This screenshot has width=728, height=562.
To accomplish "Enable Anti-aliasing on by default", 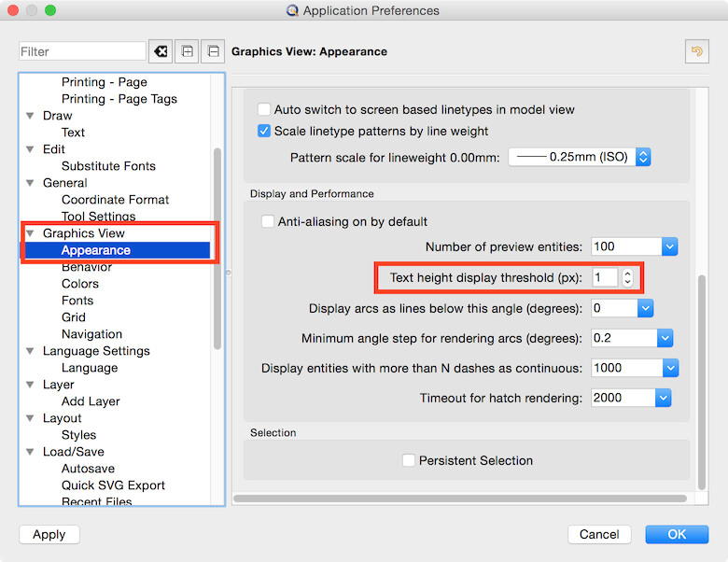I will click(268, 222).
